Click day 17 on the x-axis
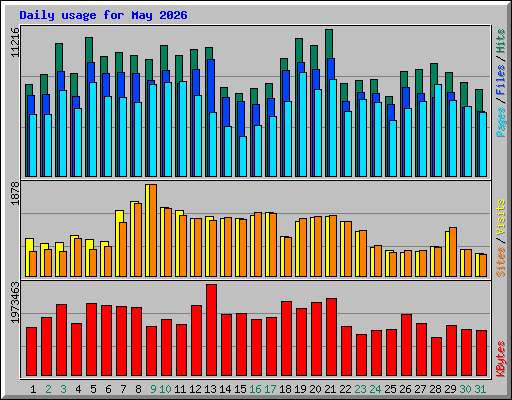Viewport: 512px width, 400px height. [x=270, y=389]
